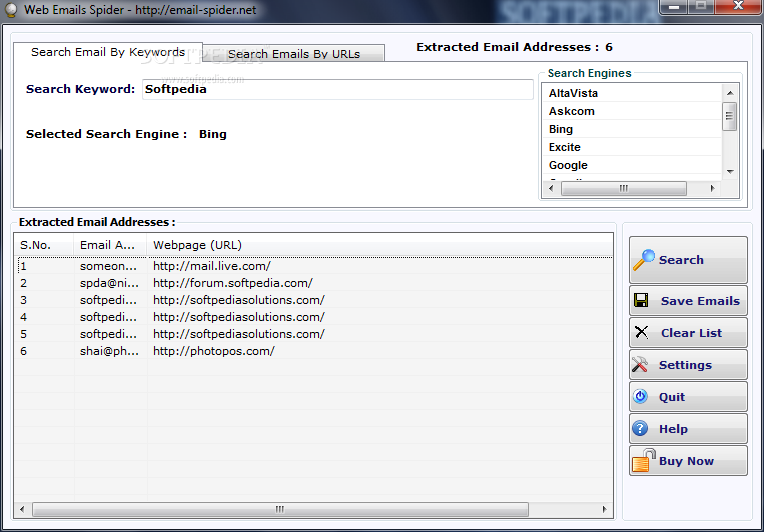Click the Help button label
Screen dimensions: 764x532
pos(673,429)
